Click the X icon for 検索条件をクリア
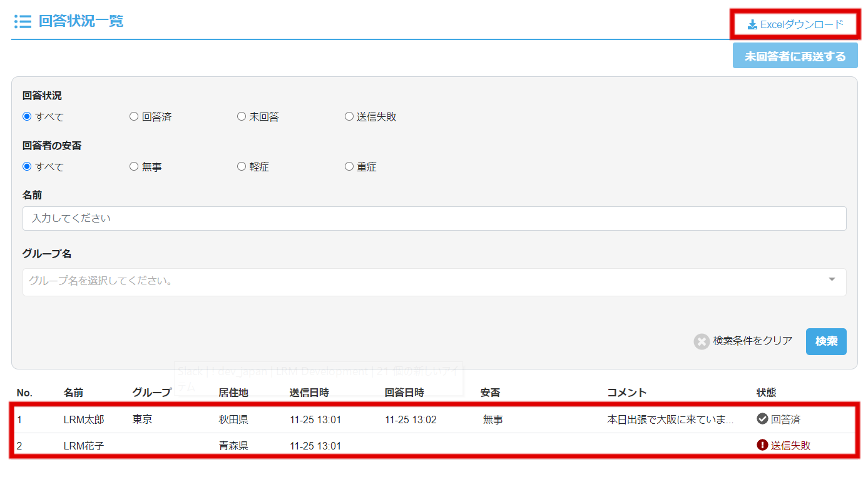The height and width of the screenshot is (477, 868). (x=702, y=341)
